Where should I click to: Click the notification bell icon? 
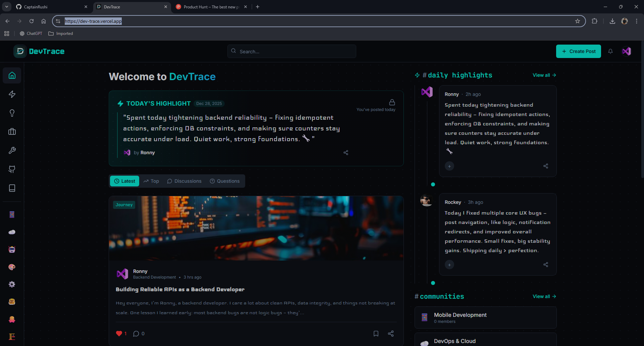tap(610, 51)
